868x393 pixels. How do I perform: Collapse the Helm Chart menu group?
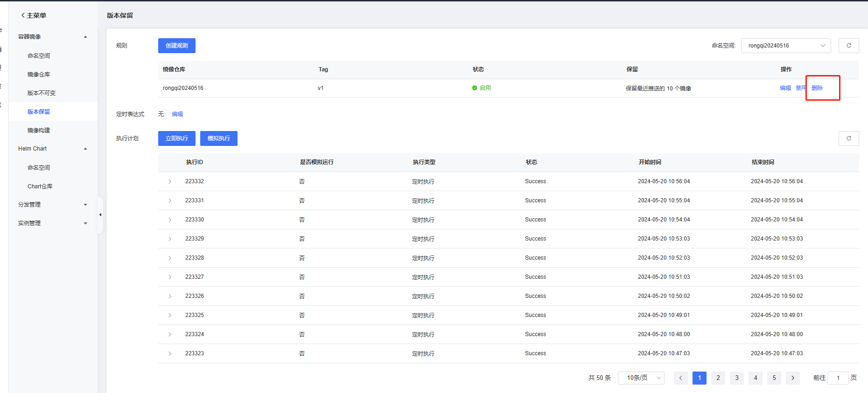(x=85, y=149)
